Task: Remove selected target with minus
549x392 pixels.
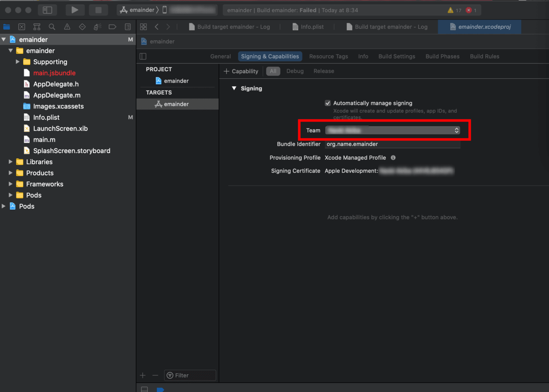Action: pos(155,375)
